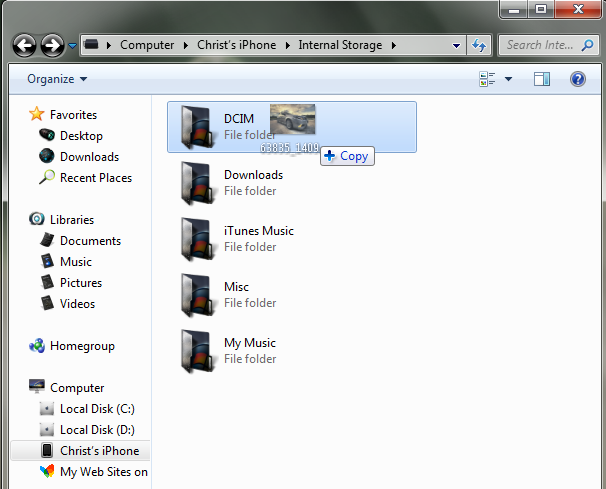
Task: Open Homegroup in the navigation pane
Action: 81,346
